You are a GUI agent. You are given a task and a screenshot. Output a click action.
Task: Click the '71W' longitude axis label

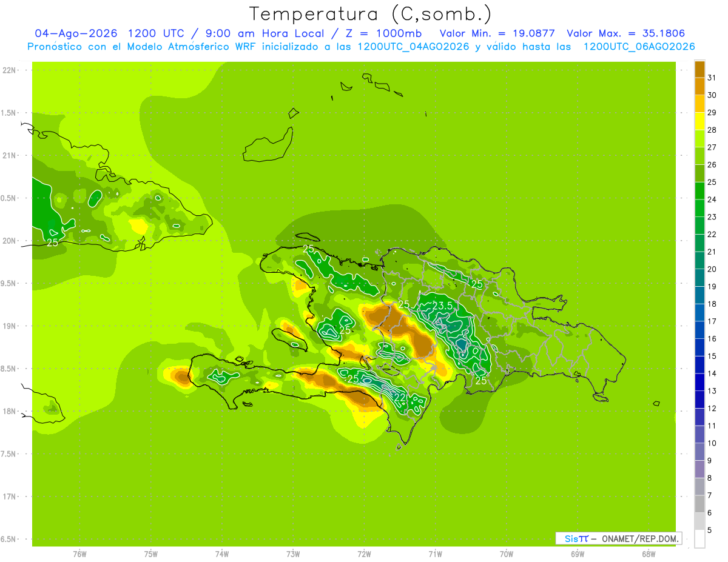click(x=435, y=554)
